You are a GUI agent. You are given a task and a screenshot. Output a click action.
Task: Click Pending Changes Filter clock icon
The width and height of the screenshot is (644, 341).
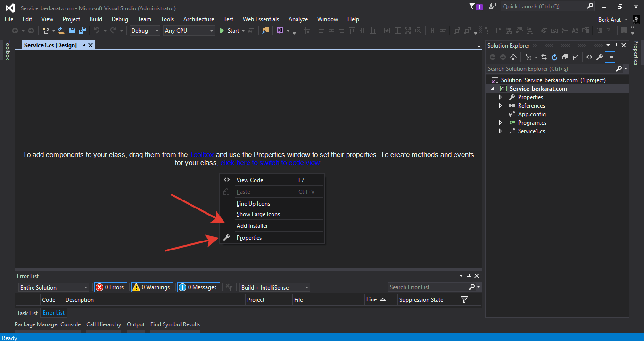click(x=528, y=57)
